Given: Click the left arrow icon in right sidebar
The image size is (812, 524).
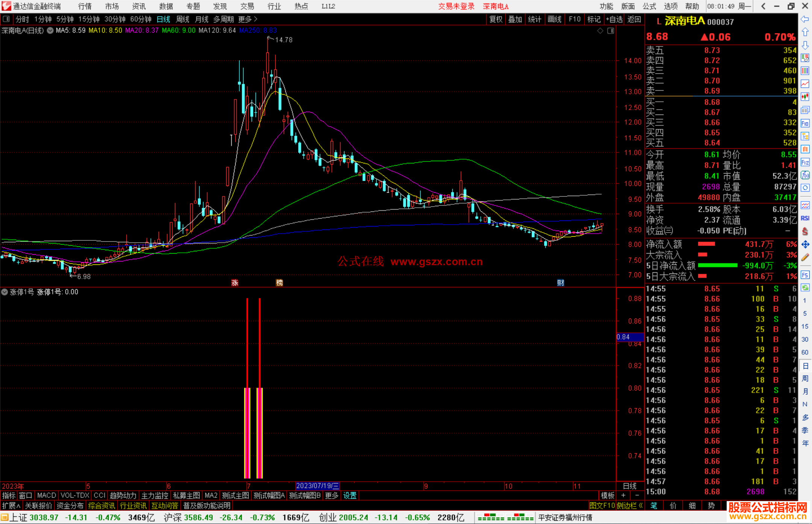Looking at the screenshot, I should coord(805,19).
